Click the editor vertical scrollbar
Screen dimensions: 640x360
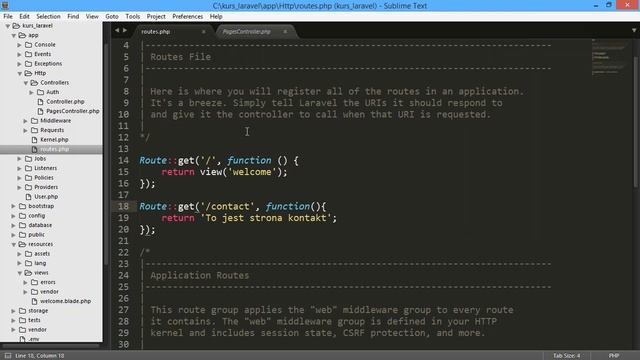635,122
